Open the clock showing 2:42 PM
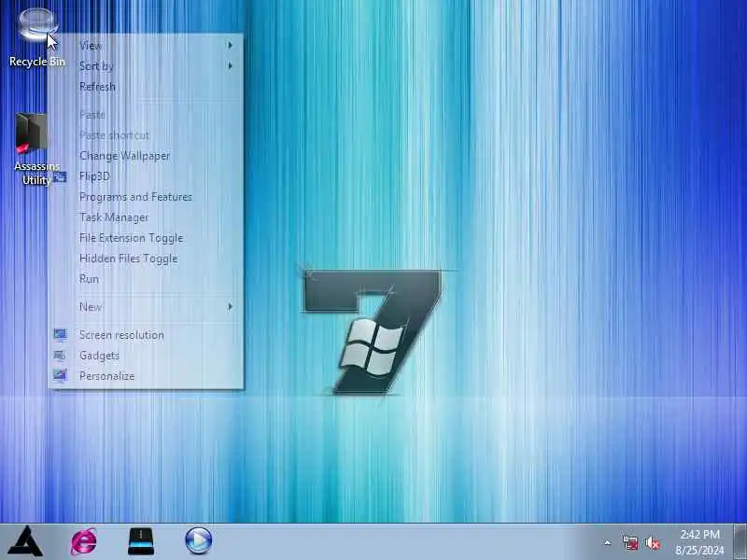The image size is (747, 560). (699, 542)
